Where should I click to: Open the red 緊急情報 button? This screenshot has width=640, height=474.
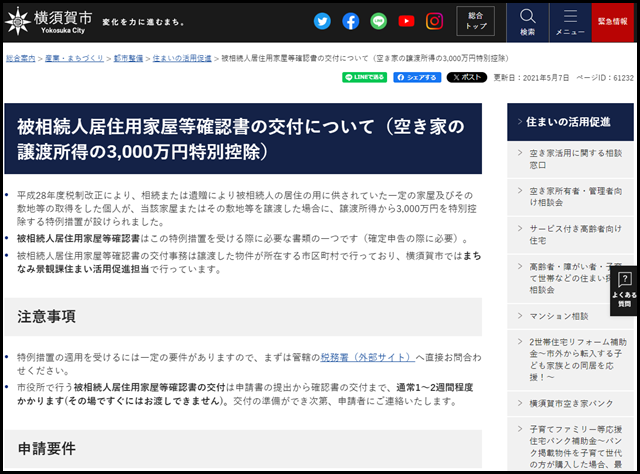612,22
